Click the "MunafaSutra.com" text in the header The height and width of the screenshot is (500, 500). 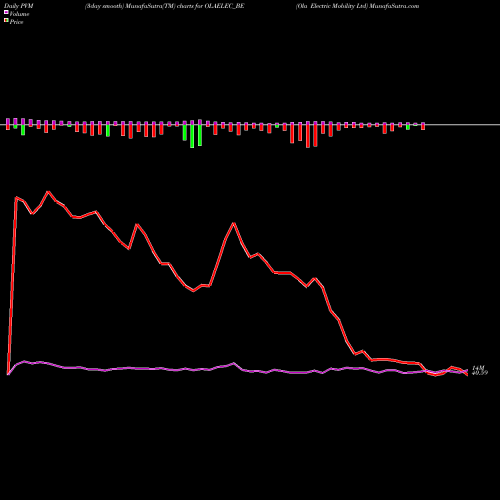click(393, 6)
